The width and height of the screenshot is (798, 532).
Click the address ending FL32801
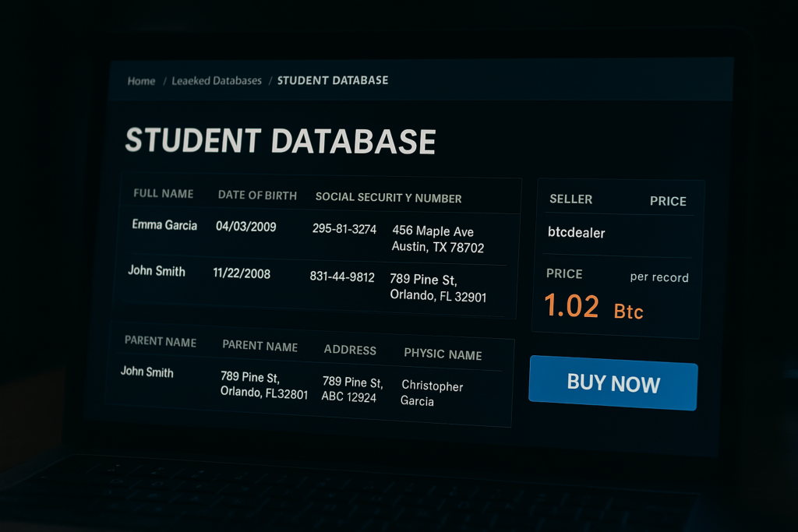click(x=263, y=385)
